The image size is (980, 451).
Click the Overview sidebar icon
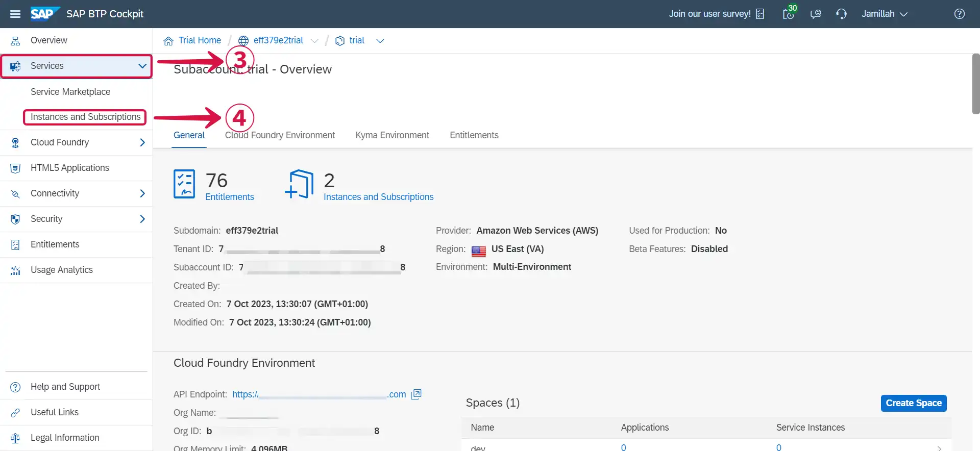(15, 41)
